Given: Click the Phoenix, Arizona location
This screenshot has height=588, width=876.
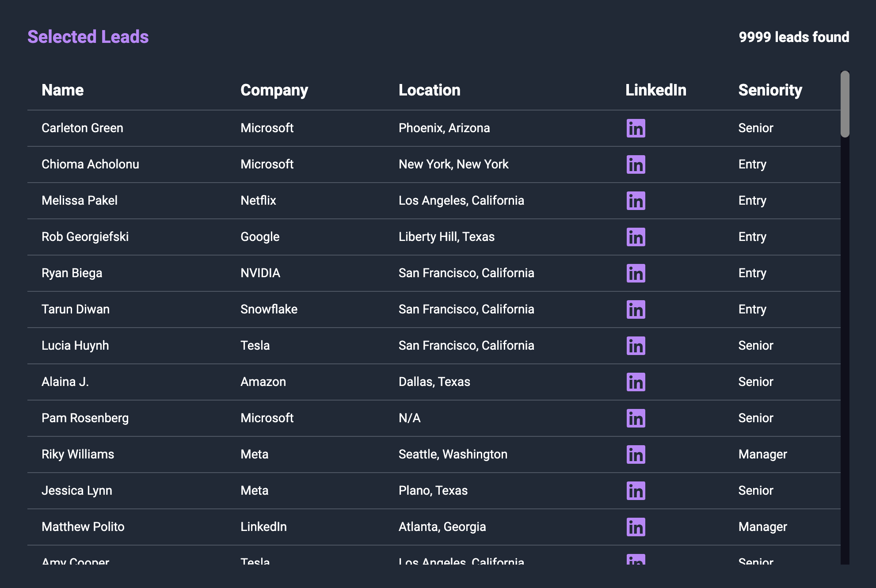Looking at the screenshot, I should 444,128.
